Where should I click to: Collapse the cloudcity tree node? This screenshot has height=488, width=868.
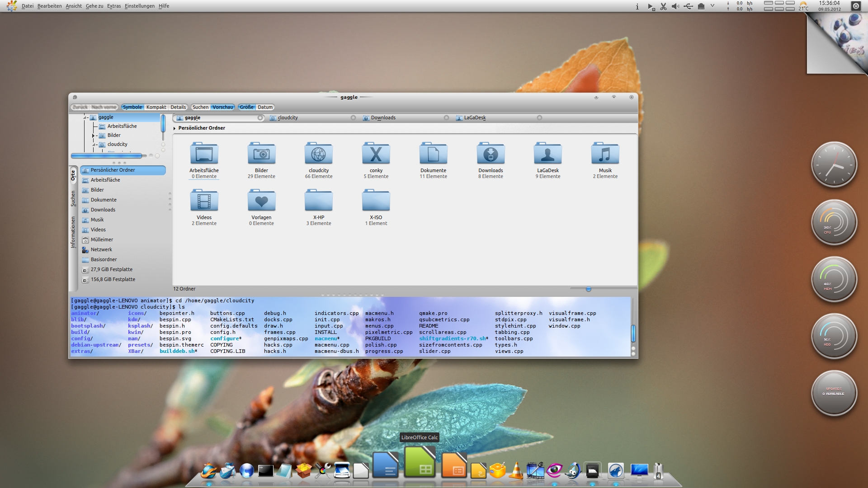click(x=94, y=145)
